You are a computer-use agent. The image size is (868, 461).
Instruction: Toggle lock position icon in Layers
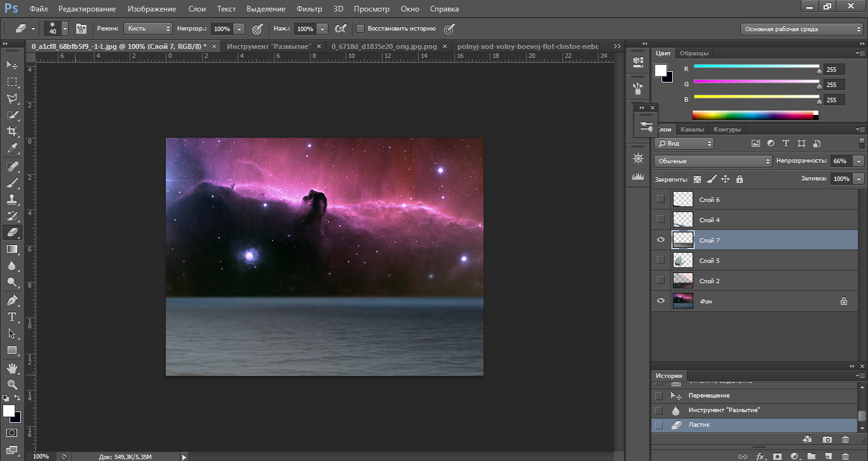coord(725,180)
